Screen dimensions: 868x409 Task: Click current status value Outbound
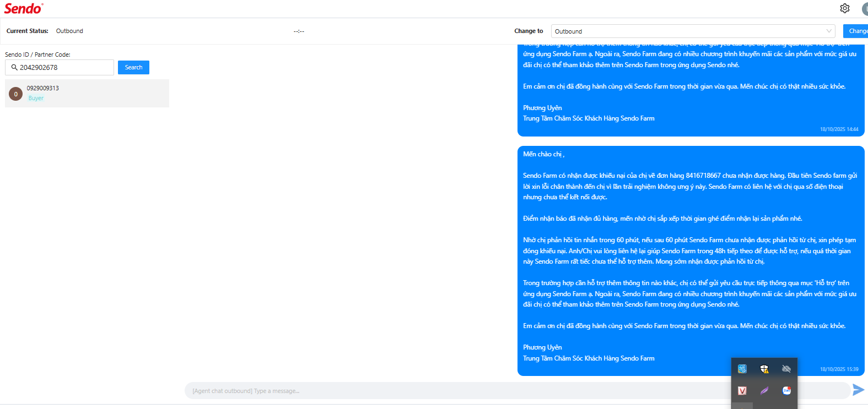click(x=69, y=31)
